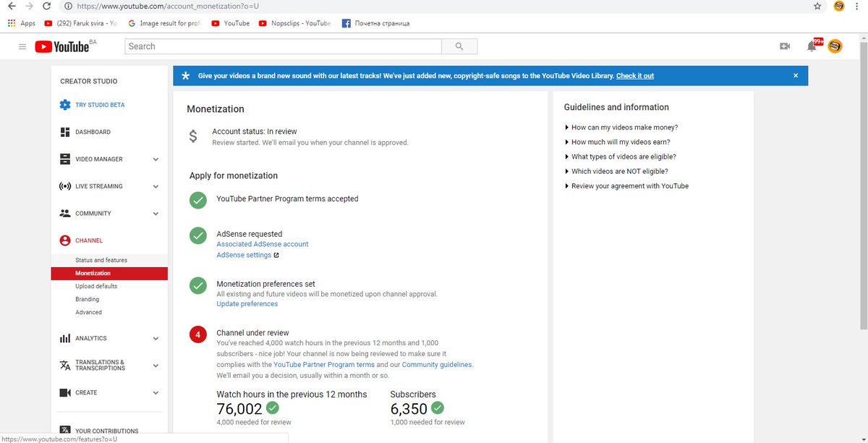Viewport: 868px width, 443px height.
Task: Click the Create camera icon in sidebar
Action: tap(65, 392)
